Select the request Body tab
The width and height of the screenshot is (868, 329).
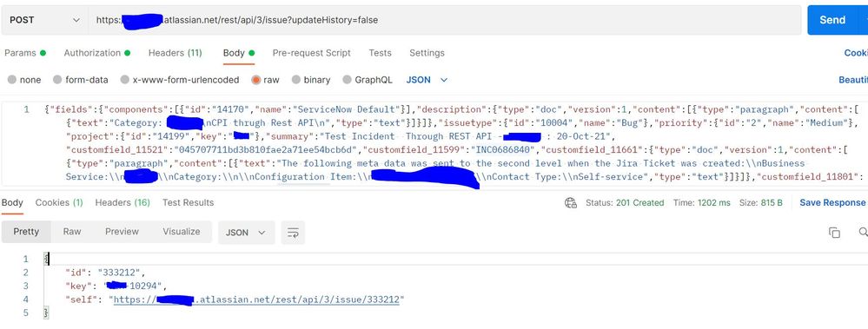tap(239, 53)
